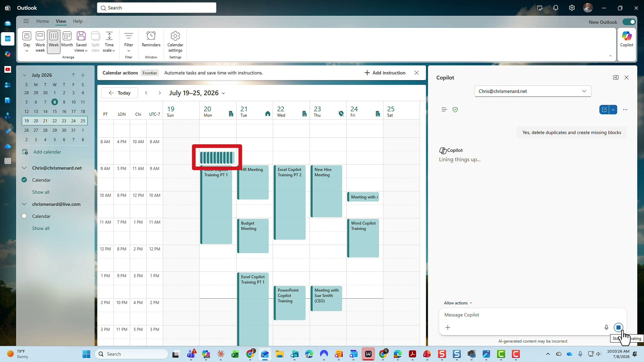
Task: Open New Hire Meeting event
Action: coord(326,191)
